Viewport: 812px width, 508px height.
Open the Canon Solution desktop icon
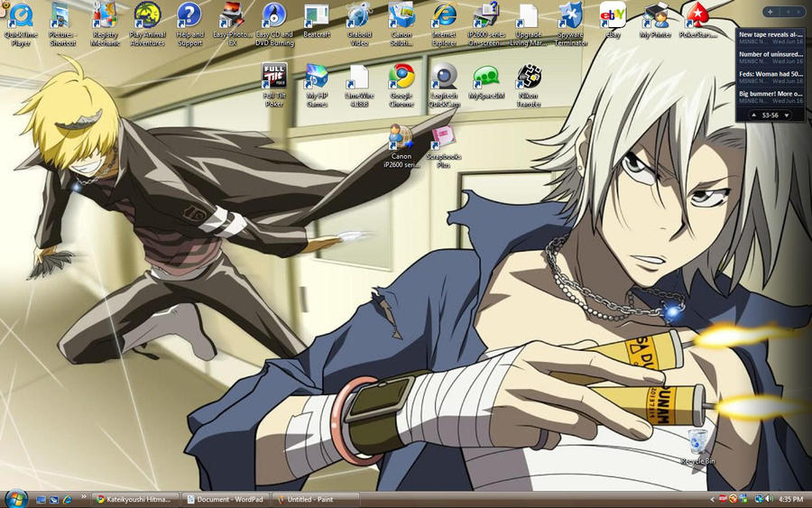pyautogui.click(x=401, y=24)
